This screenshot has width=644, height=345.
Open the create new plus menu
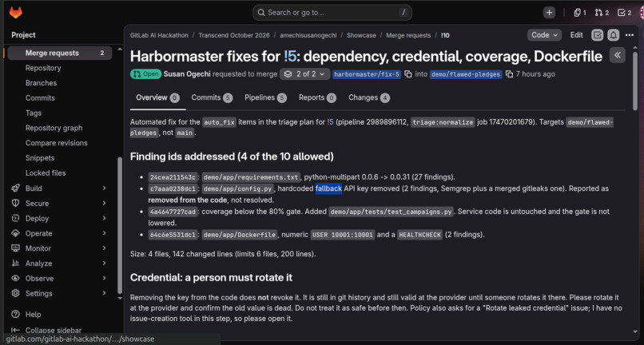(549, 13)
